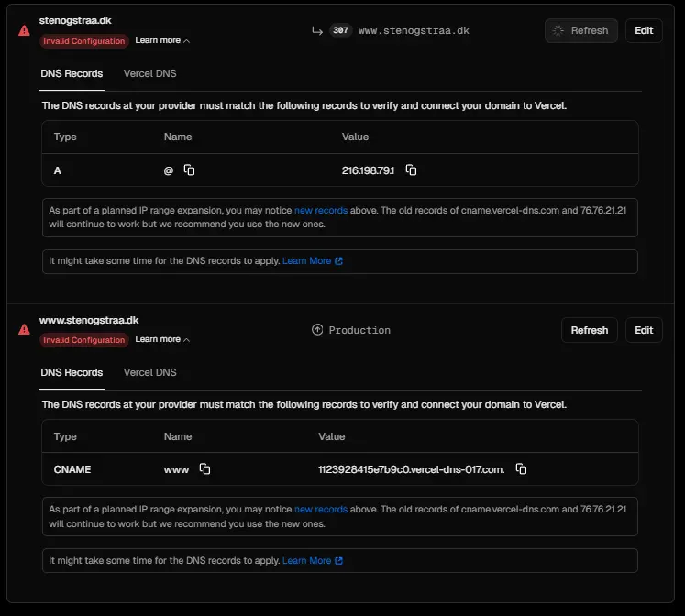Open the new records link in first notice
Image resolution: width=685 pixels, height=616 pixels.
click(x=320, y=210)
